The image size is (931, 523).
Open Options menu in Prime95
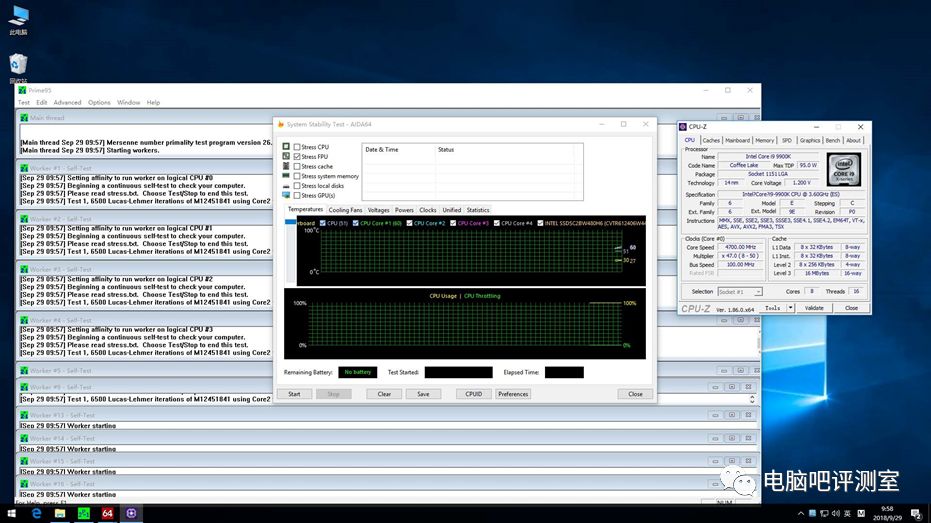click(x=99, y=103)
